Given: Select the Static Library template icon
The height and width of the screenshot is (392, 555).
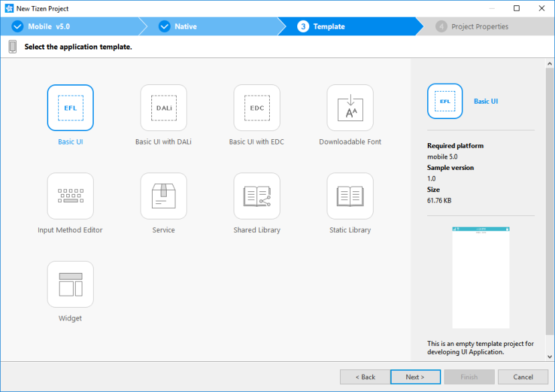Looking at the screenshot, I should [349, 196].
